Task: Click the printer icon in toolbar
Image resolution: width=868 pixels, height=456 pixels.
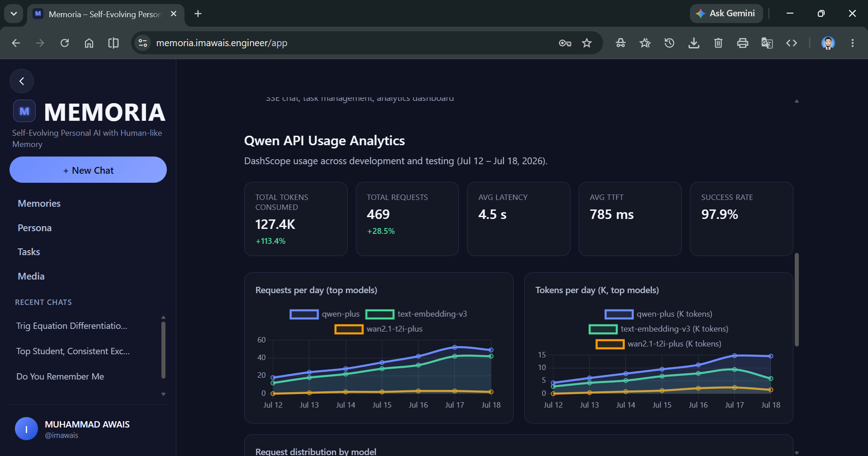Action: (743, 43)
